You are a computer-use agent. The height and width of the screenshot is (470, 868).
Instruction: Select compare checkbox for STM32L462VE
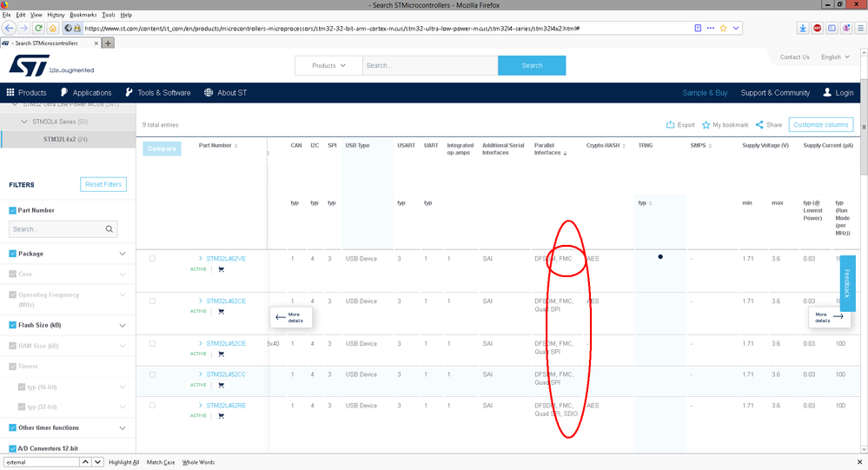tap(152, 259)
